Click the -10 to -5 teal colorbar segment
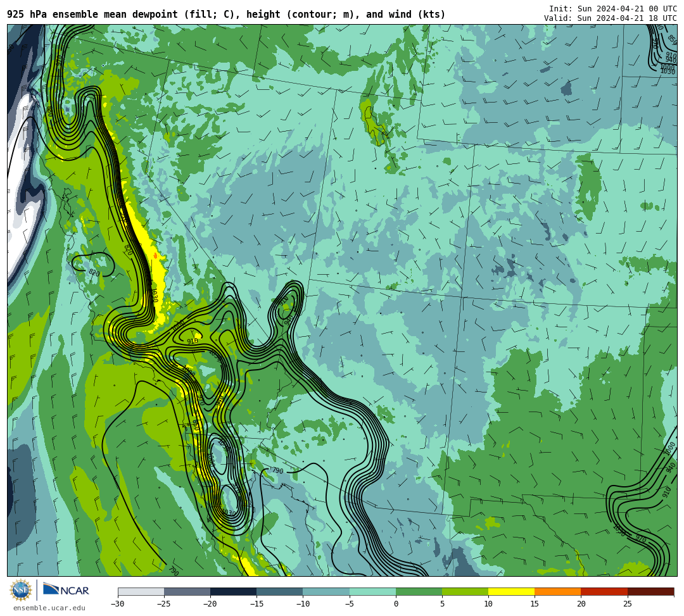This screenshot has width=684, height=616. coord(326,591)
